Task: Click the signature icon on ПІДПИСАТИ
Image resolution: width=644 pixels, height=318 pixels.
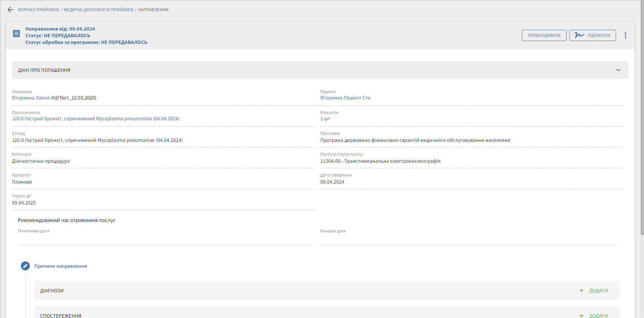Action: tap(579, 35)
